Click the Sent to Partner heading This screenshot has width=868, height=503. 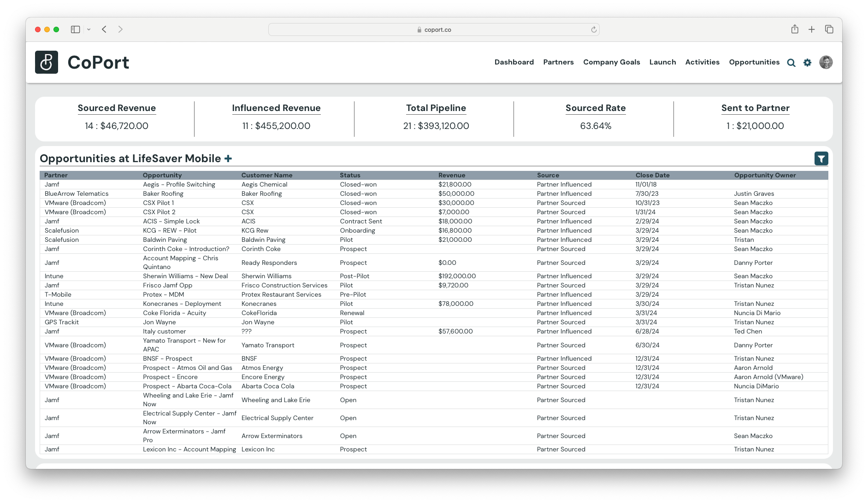(x=755, y=108)
